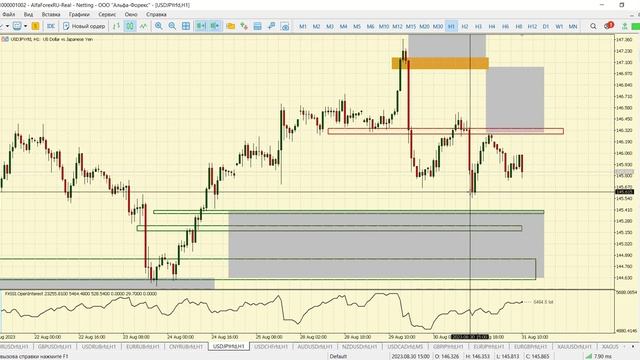
Task: Select H1 timeframe button
Action: pos(451,26)
